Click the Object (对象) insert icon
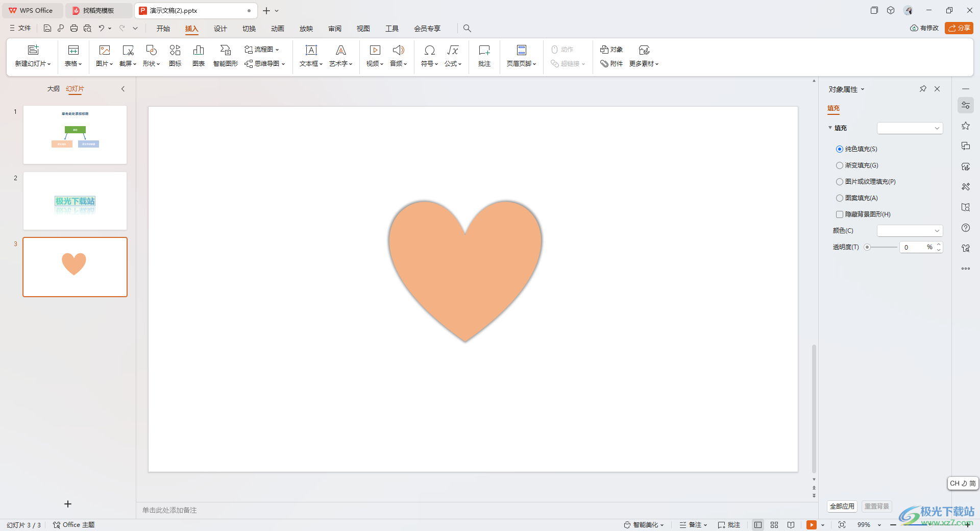This screenshot has height=531, width=980. click(x=604, y=50)
